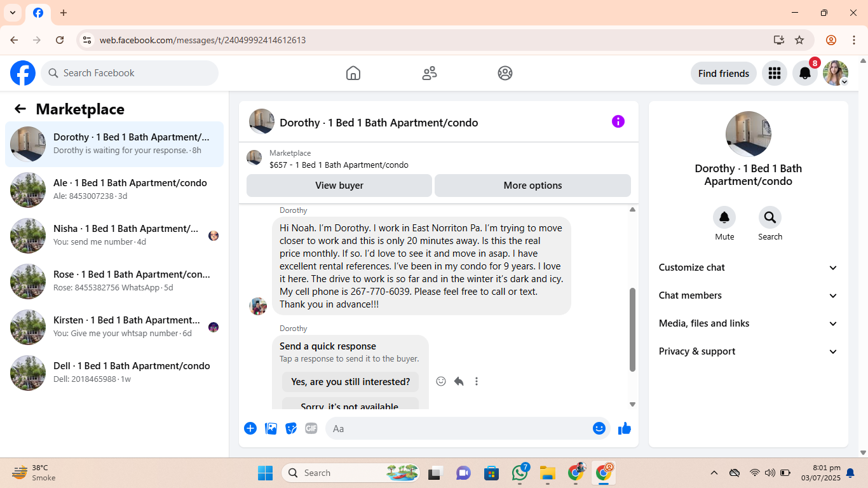The width and height of the screenshot is (868, 488).
Task: Click the Windows taskbar Search box
Action: coord(351,473)
